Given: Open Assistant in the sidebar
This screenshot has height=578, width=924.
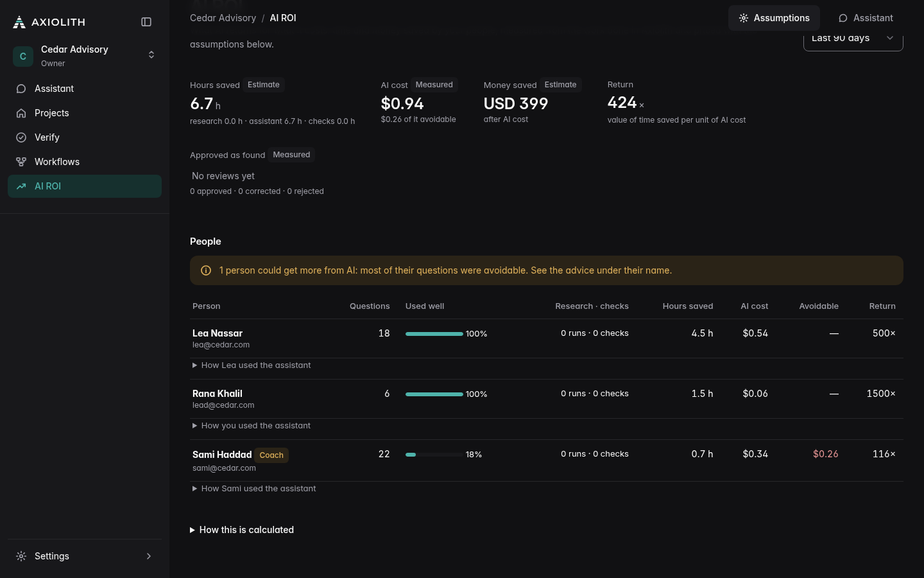Looking at the screenshot, I should pos(85,89).
